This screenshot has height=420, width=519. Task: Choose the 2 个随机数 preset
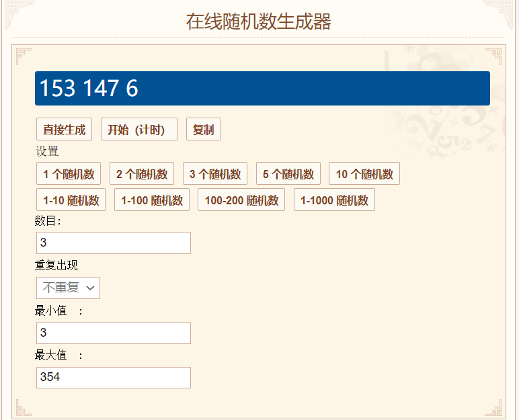pyautogui.click(x=142, y=174)
